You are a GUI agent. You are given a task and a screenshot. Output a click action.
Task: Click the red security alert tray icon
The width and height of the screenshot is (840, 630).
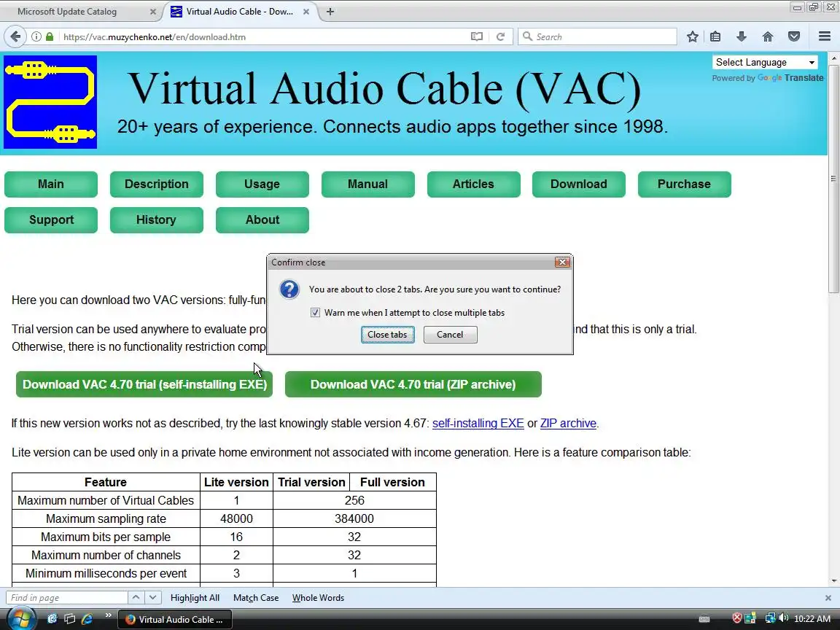tap(737, 618)
